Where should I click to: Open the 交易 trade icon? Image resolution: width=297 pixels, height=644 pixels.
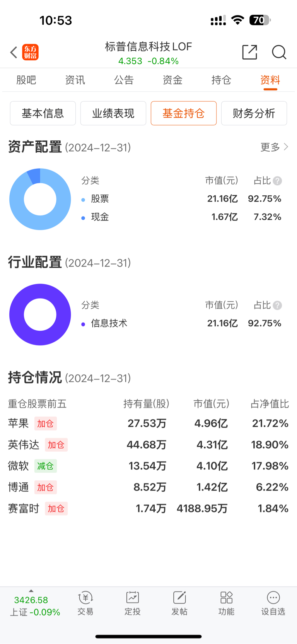[x=85, y=598]
